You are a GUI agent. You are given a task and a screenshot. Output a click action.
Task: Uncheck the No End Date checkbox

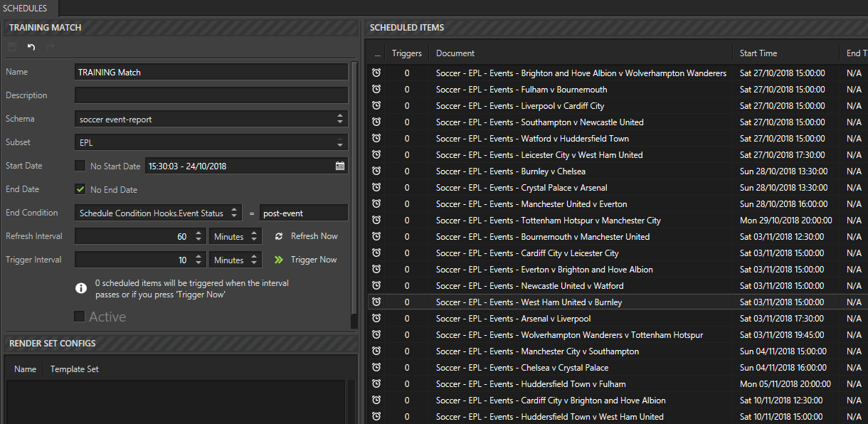(x=80, y=189)
